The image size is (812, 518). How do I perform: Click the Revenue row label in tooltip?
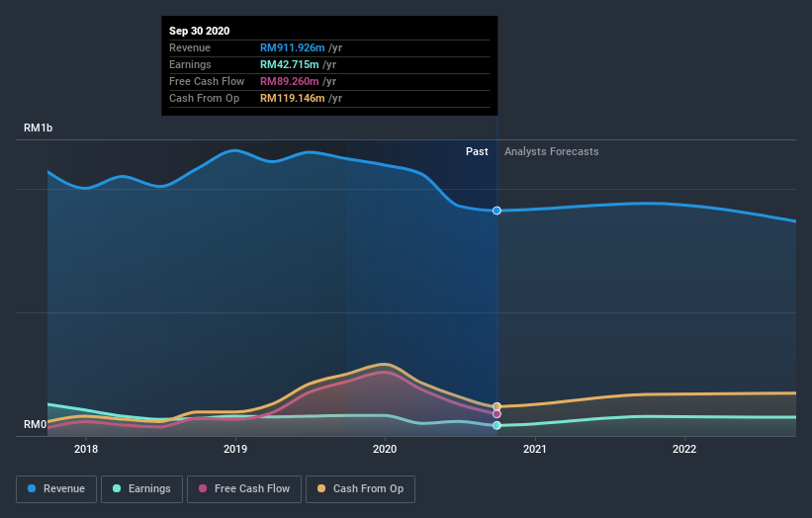190,47
